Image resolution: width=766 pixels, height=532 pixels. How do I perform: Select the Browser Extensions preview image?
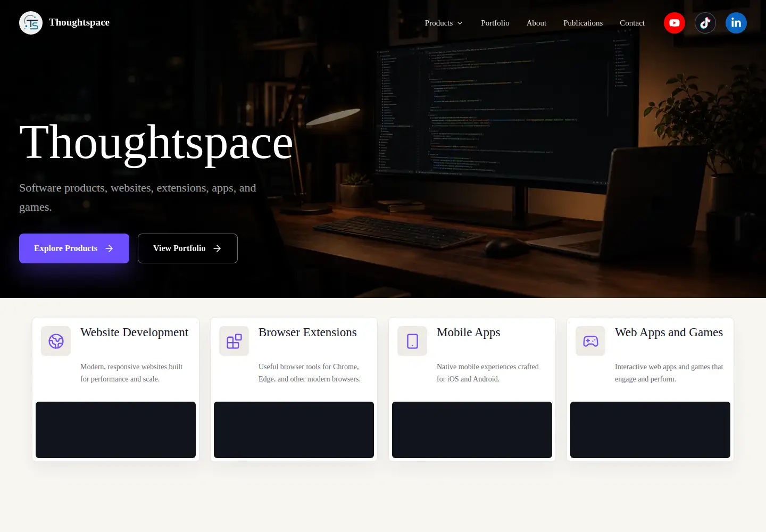(294, 430)
